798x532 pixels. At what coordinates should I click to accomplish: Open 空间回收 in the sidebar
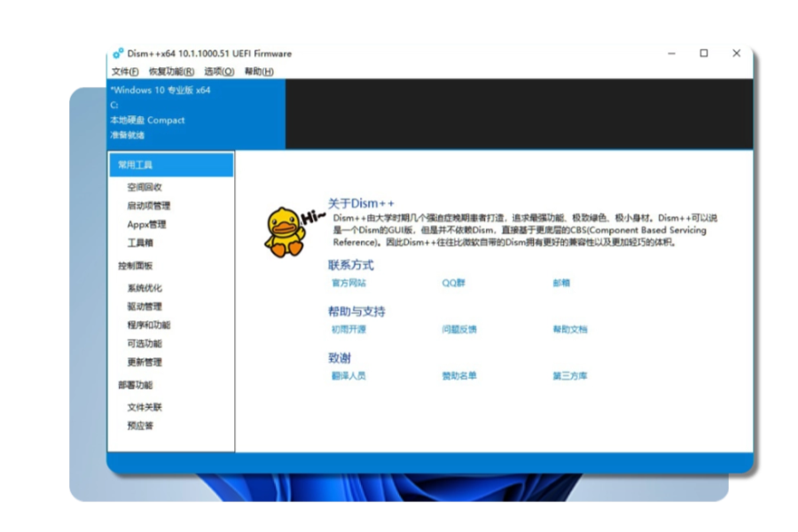click(x=145, y=187)
